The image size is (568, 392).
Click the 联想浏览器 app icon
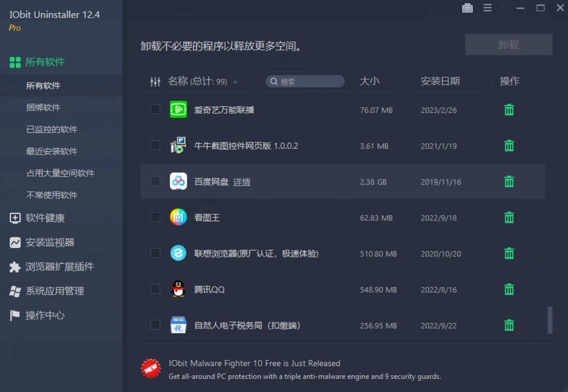178,253
